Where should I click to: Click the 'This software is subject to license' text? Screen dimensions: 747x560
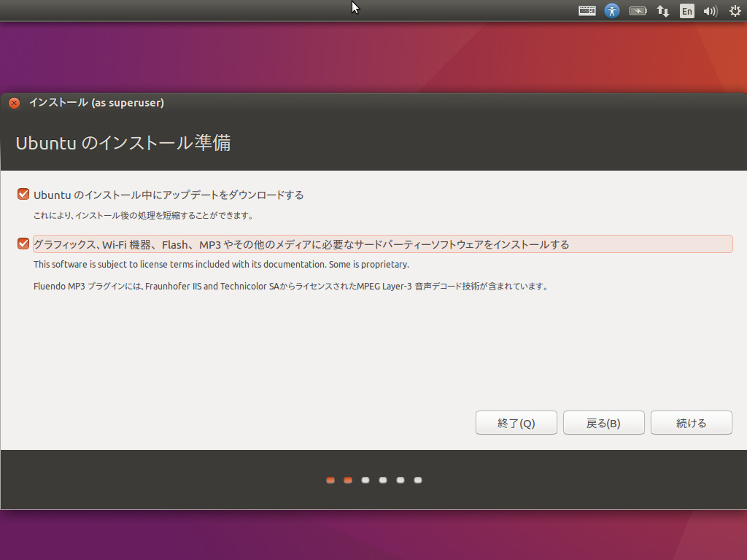(x=221, y=264)
